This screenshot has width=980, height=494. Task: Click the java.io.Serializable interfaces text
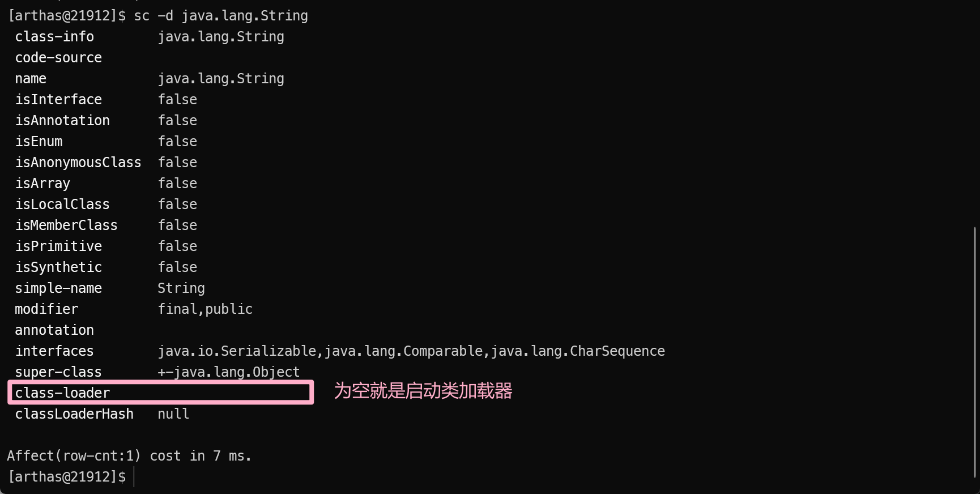(237, 351)
